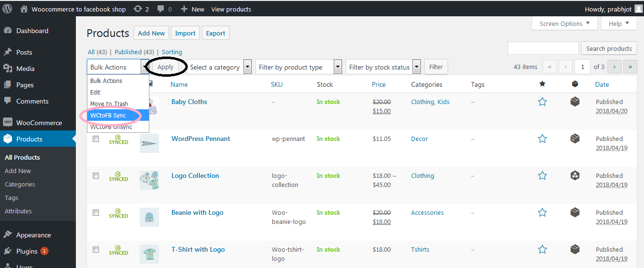Open the prabhjot user avatar
This screenshot has height=268, width=644.
pos(638,9)
